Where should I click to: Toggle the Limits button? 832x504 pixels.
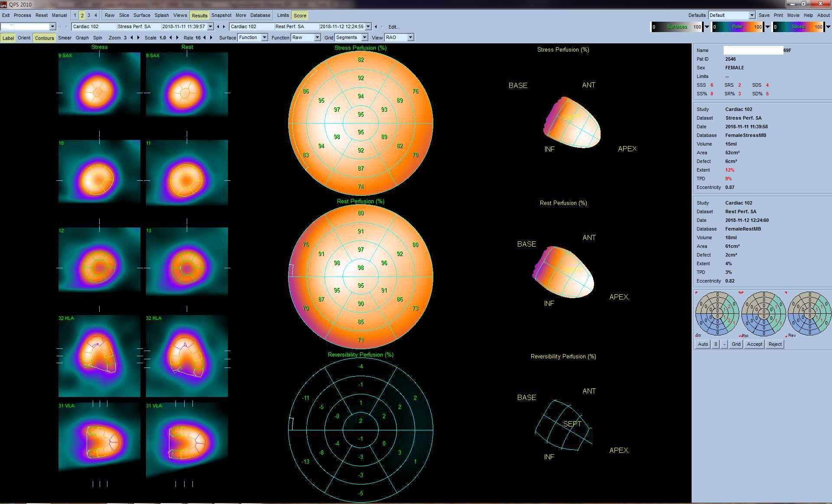283,16
